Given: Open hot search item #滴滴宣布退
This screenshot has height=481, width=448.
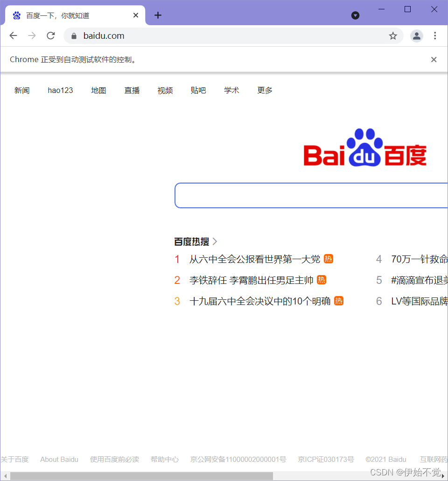Looking at the screenshot, I should pos(419,280).
